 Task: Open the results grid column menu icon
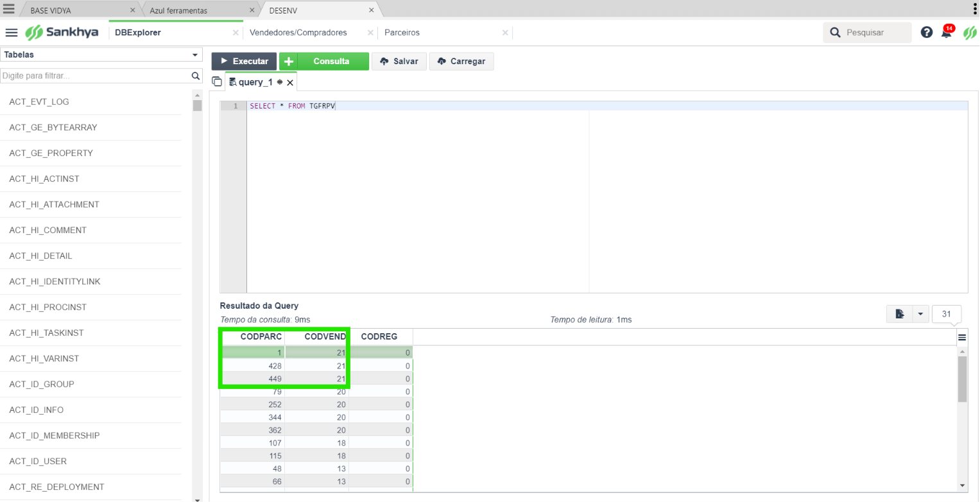pyautogui.click(x=962, y=337)
